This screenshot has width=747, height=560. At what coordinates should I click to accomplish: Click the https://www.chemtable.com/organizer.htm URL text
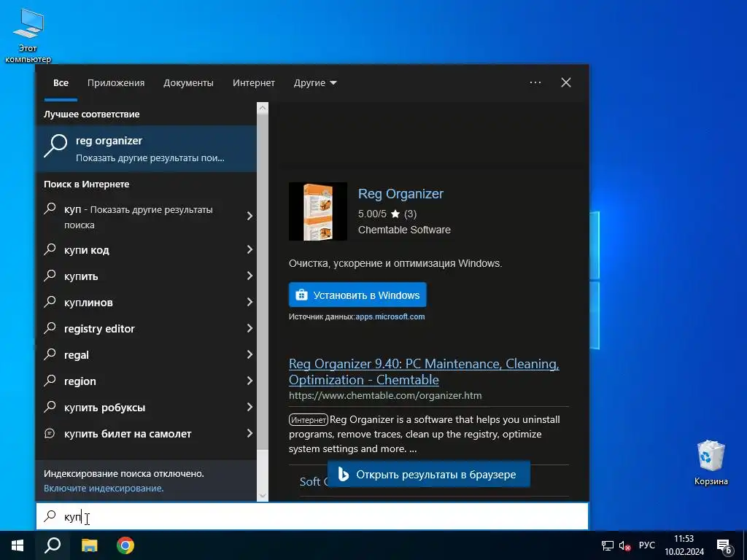point(385,395)
